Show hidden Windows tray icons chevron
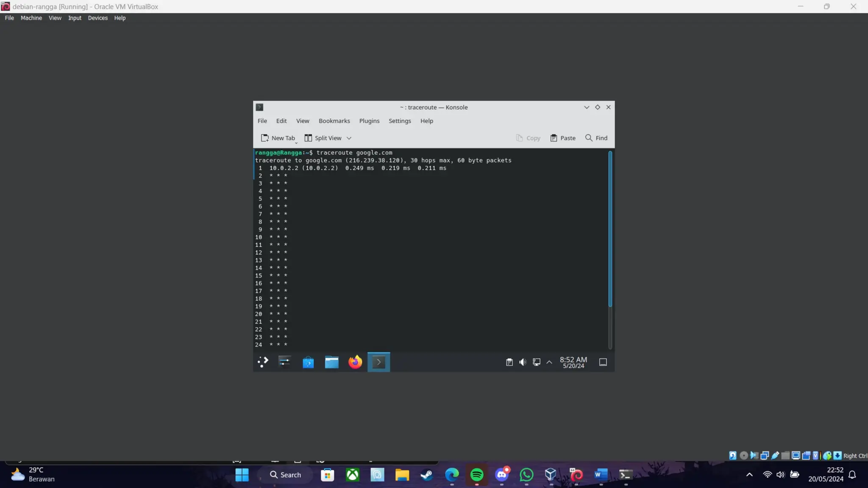This screenshot has height=488, width=868. coord(749,475)
